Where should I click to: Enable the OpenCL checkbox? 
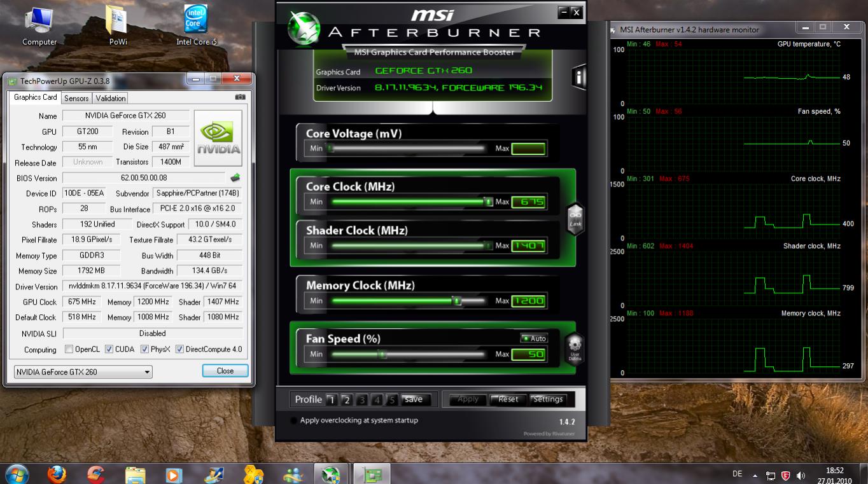coord(69,349)
